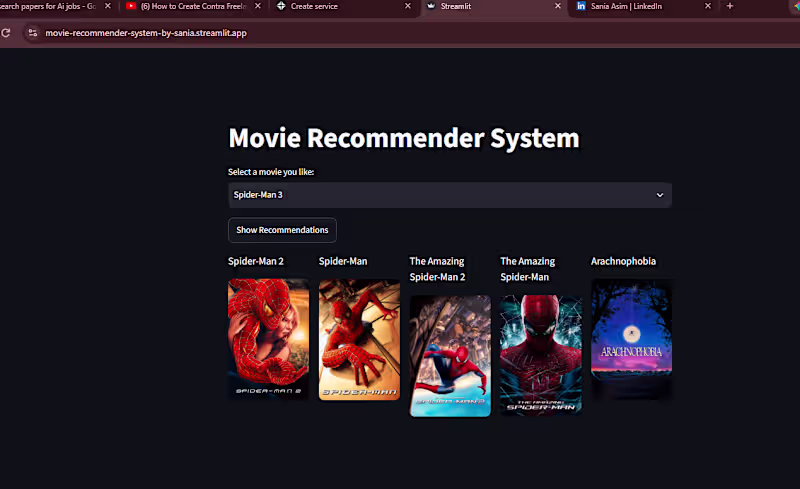The image size is (800, 489).
Task: Switch to the research papers for AI jobs tab
Action: pyautogui.click(x=48, y=6)
